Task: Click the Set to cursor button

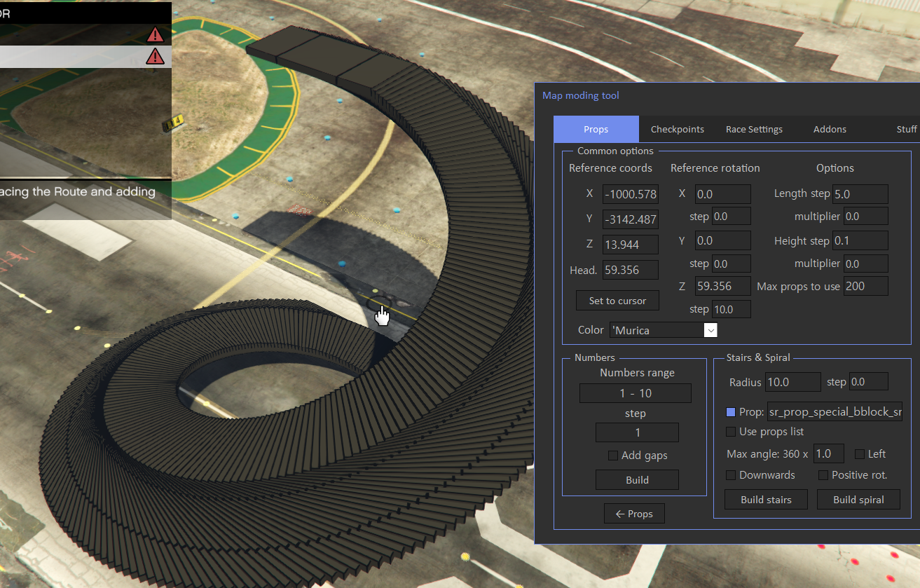Action: (617, 301)
